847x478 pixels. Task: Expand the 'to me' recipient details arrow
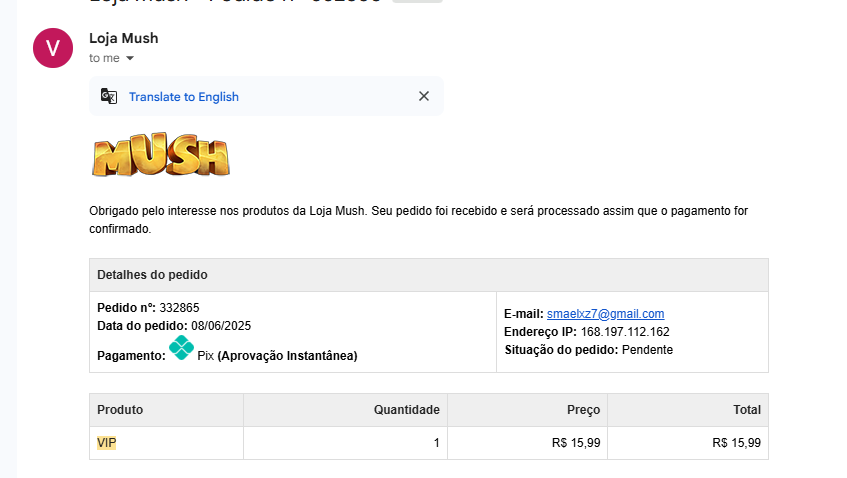(130, 58)
